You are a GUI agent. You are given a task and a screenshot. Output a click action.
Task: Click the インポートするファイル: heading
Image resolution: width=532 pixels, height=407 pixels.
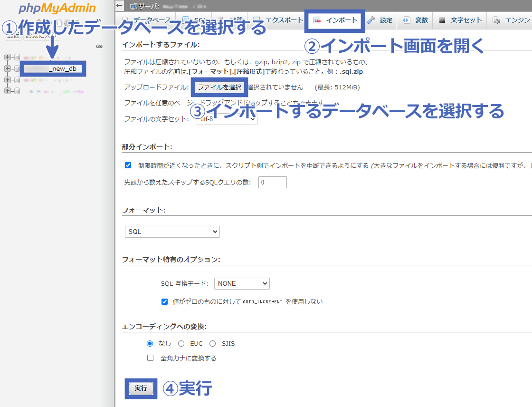click(x=161, y=45)
